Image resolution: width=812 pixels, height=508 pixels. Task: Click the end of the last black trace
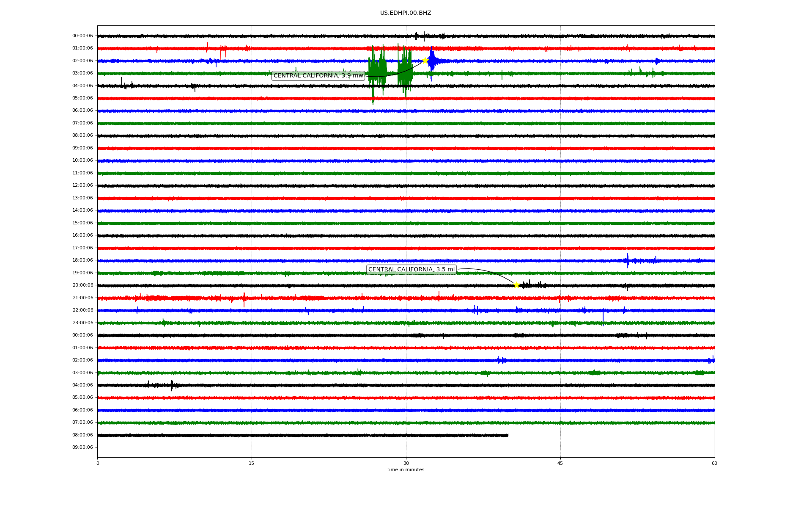[x=507, y=435]
